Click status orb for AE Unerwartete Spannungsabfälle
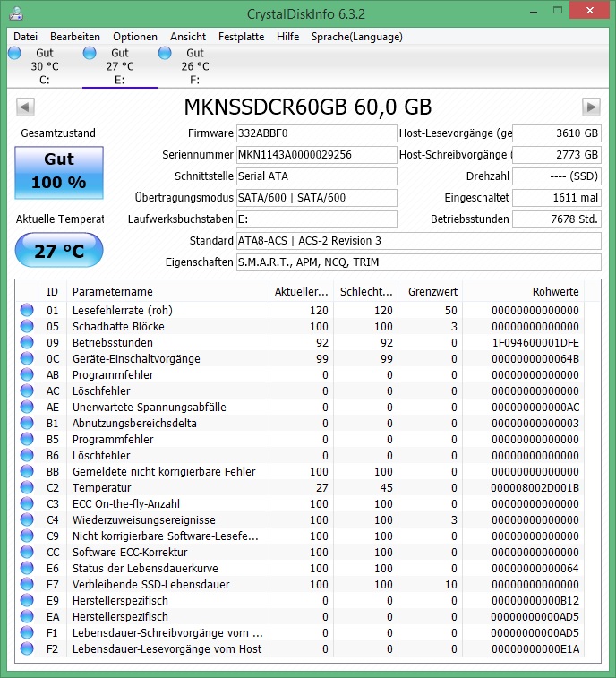616x678 pixels. (27, 407)
